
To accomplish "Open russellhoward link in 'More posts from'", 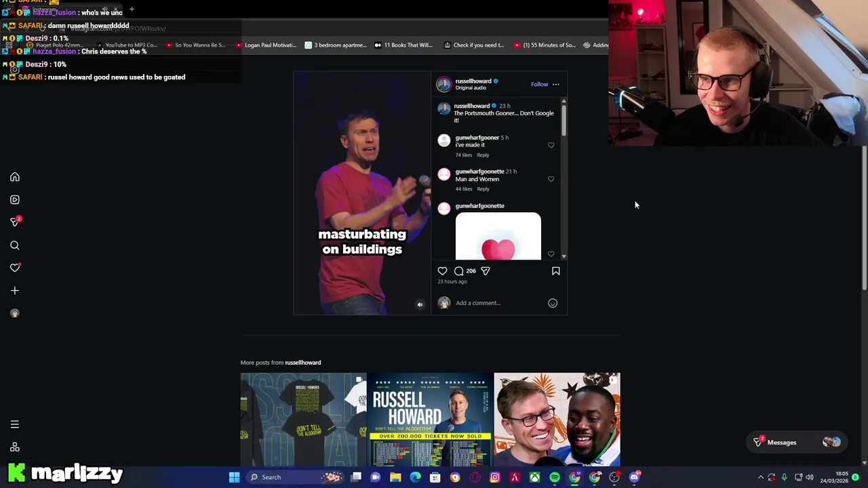I will pos(302,363).
